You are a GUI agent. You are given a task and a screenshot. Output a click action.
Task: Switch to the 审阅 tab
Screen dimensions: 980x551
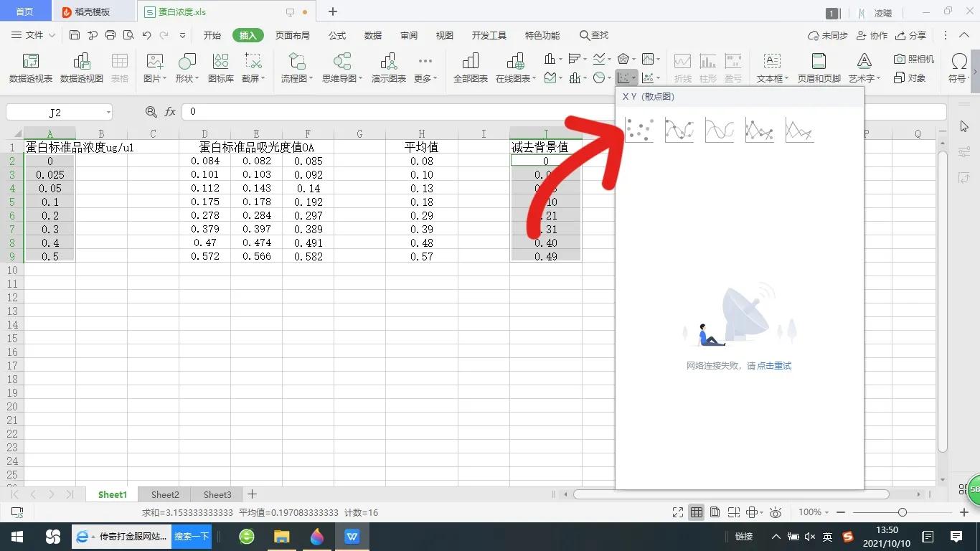(409, 35)
